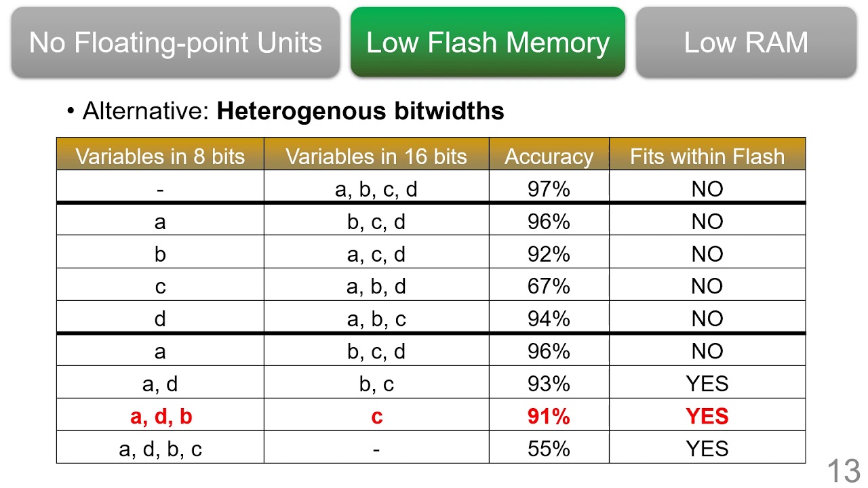
Task: Select the red "a, d, b" cell
Action: [161, 416]
